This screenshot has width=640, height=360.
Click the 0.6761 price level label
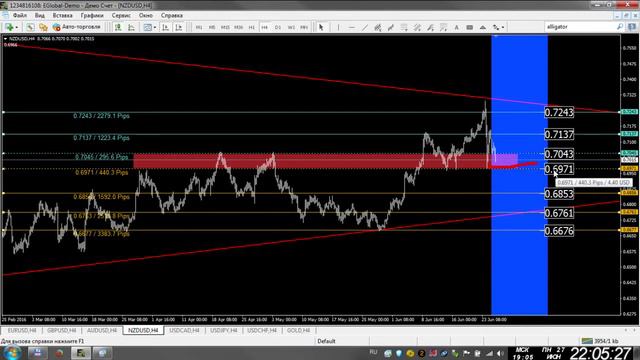[559, 213]
